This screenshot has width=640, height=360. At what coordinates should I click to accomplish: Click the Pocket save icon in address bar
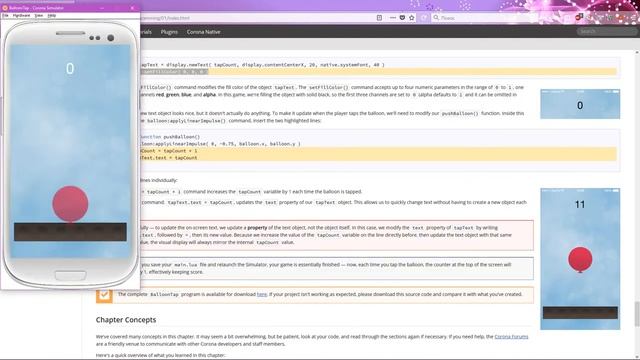(402, 18)
